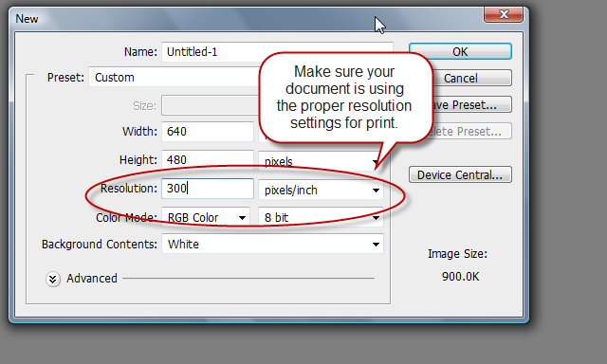607x364 pixels.
Task: Open Background Contents White dropdown
Action: (x=272, y=244)
